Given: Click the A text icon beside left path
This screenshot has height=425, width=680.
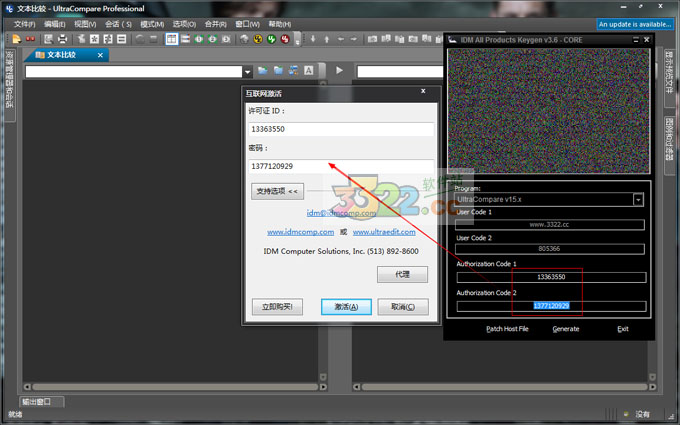Looking at the screenshot, I should [308, 70].
